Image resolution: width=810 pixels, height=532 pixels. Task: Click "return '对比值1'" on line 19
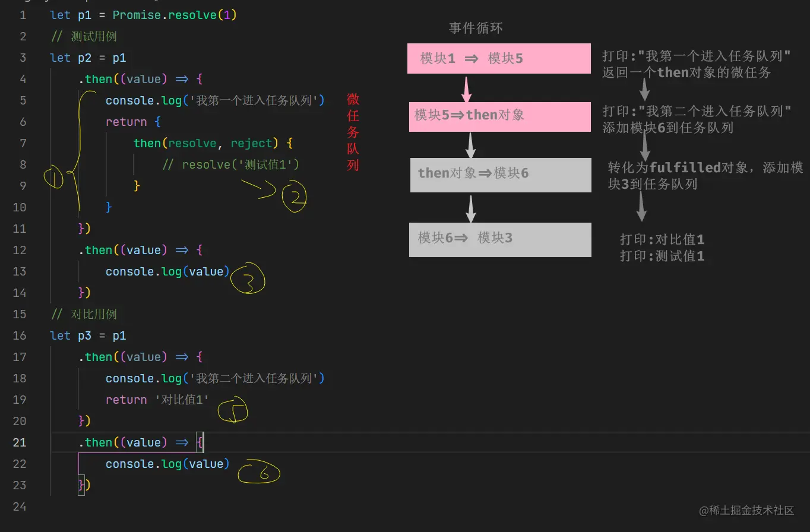click(158, 400)
